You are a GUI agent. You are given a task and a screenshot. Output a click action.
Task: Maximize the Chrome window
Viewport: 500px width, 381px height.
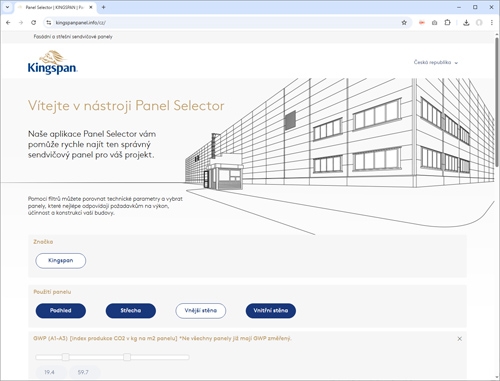[475, 7]
